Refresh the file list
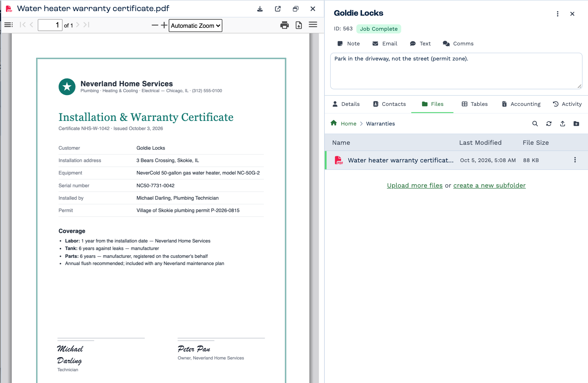The image size is (588, 383). click(549, 124)
